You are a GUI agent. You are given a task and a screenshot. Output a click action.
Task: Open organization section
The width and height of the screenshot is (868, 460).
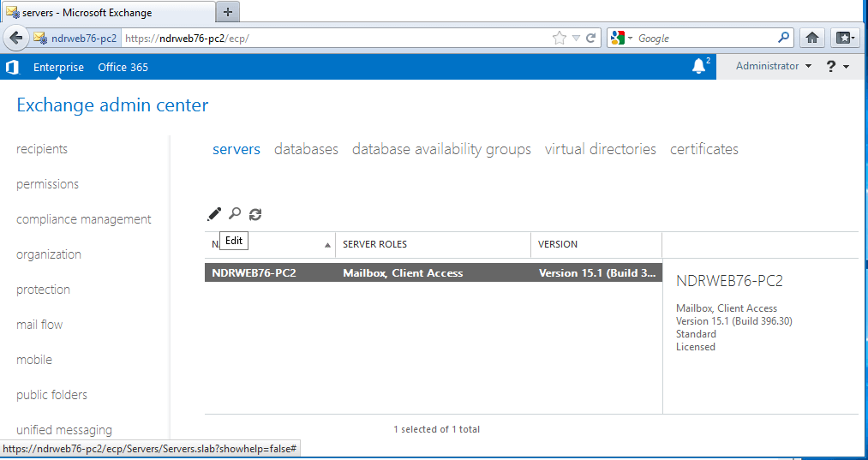[49, 254]
